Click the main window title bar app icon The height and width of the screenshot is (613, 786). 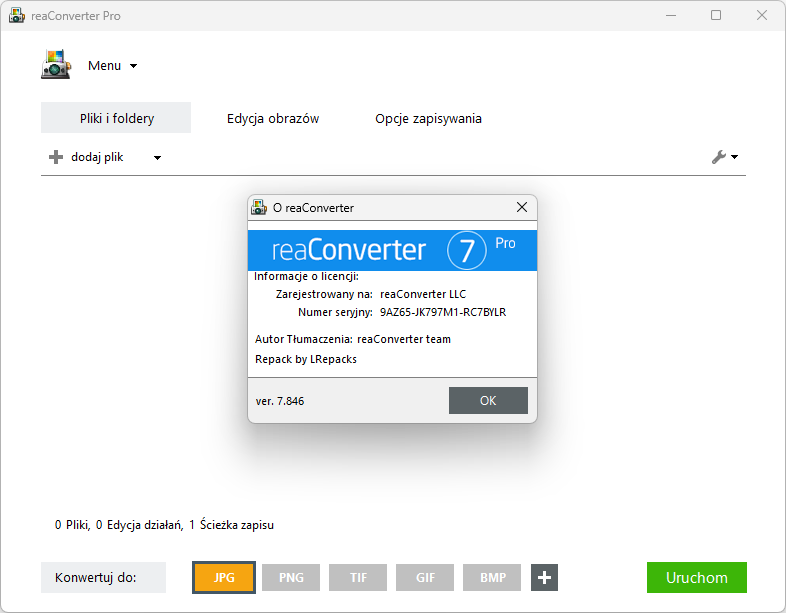(x=17, y=16)
